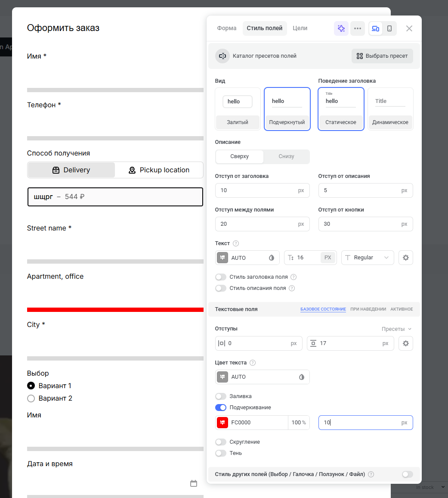
Task: Click the Выбрать пресет button
Action: coord(382,56)
